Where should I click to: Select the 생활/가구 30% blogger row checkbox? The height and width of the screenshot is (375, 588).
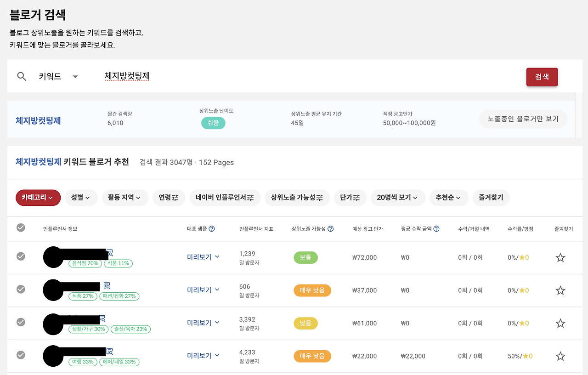(x=21, y=322)
